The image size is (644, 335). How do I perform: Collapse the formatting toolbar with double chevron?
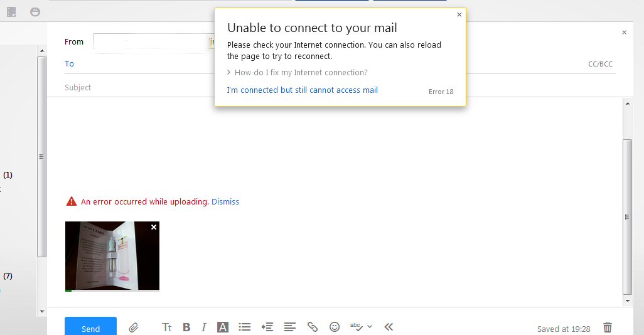pyautogui.click(x=389, y=327)
